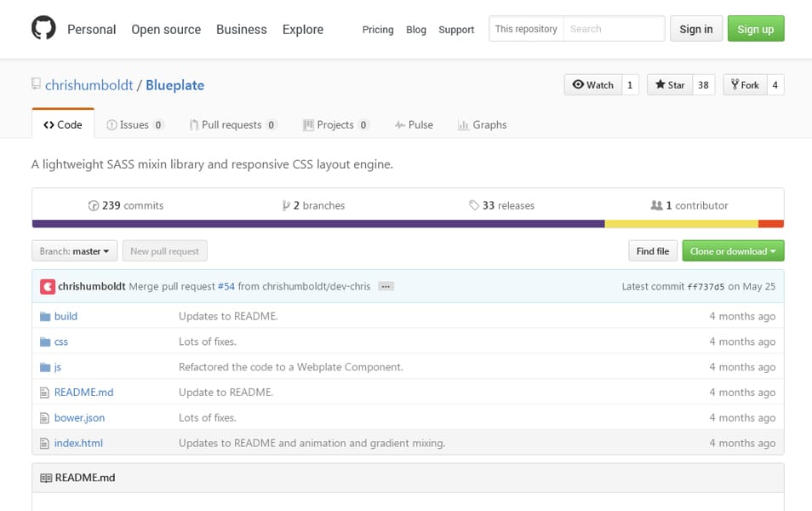This screenshot has height=511, width=812.
Task: Go to the Pricing page
Action: coord(378,30)
